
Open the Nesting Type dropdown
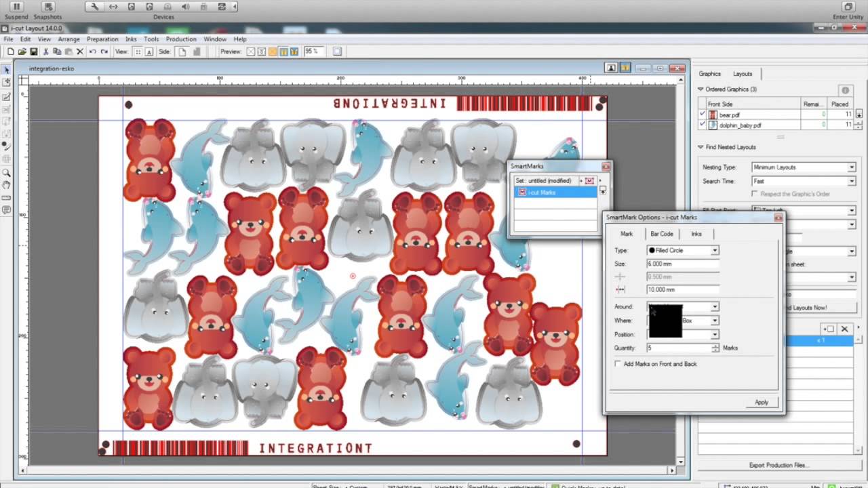click(x=852, y=167)
